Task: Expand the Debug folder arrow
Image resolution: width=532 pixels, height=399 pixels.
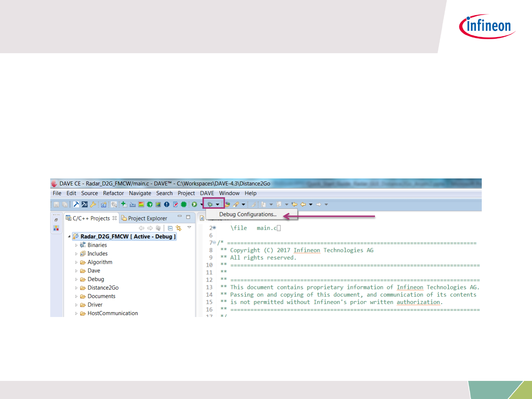Action: pyautogui.click(x=76, y=279)
